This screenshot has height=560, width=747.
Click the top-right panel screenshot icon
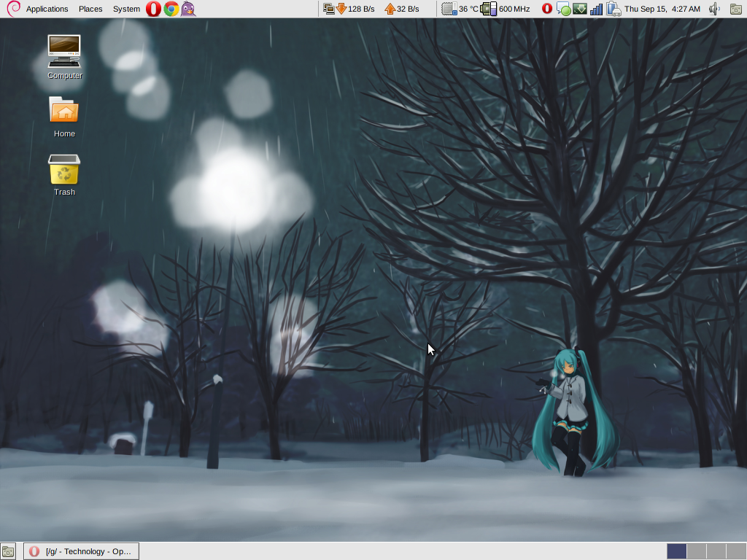(x=735, y=9)
